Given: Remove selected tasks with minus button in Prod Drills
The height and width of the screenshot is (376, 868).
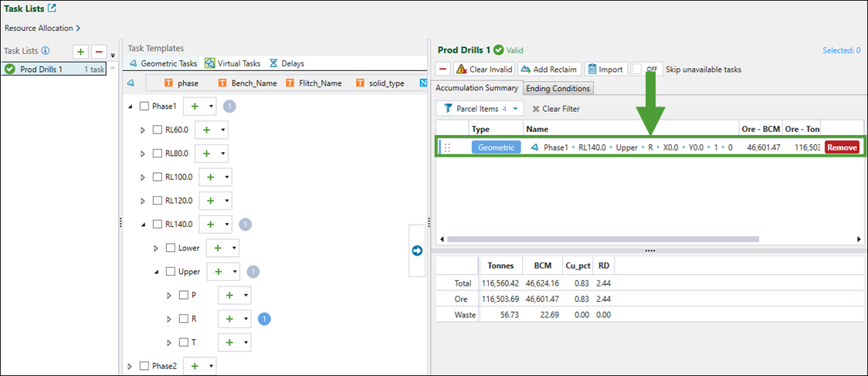Looking at the screenshot, I should click(443, 69).
